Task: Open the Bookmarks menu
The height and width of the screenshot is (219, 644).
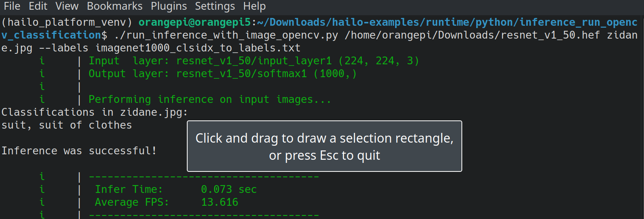Action: pyautogui.click(x=115, y=6)
